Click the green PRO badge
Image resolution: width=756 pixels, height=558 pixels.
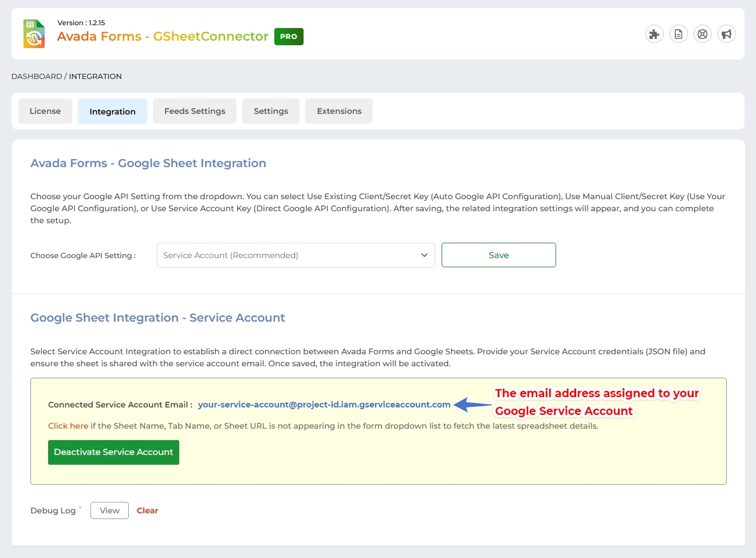click(289, 37)
